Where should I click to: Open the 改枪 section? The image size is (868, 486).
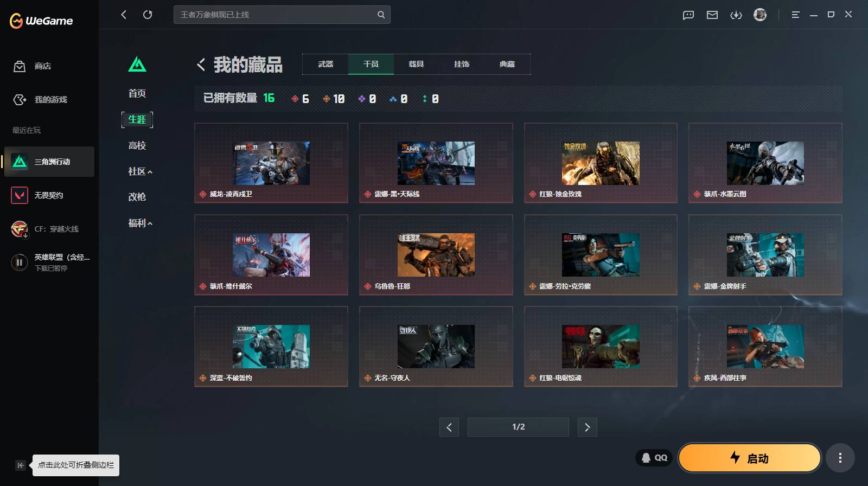(x=137, y=197)
